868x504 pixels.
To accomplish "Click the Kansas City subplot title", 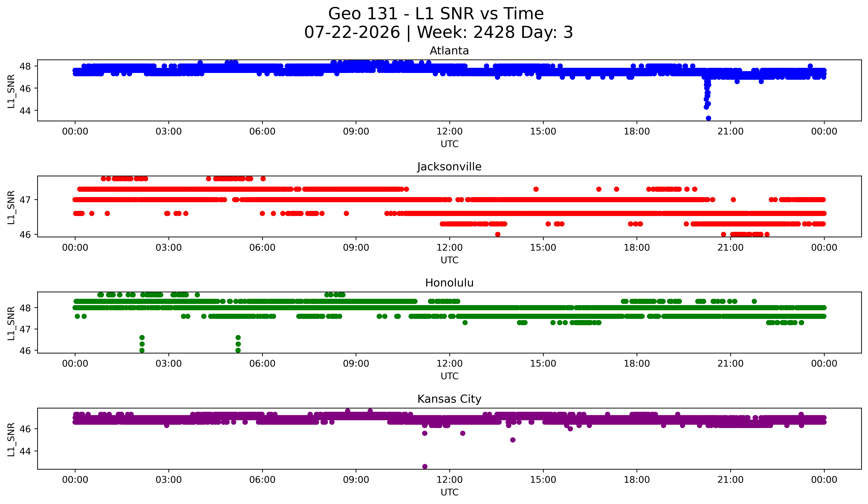I will coord(449,399).
